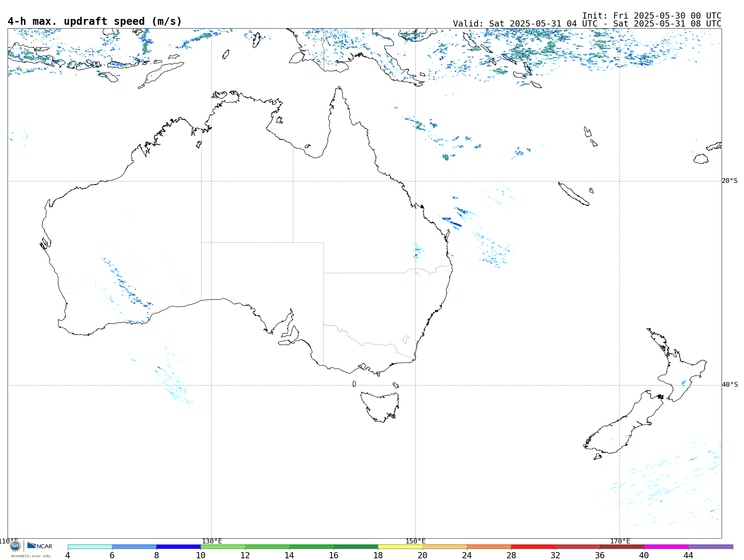Click the muted red 32-36 colorbar segment
This screenshot has height=560, width=744.
coord(578,547)
